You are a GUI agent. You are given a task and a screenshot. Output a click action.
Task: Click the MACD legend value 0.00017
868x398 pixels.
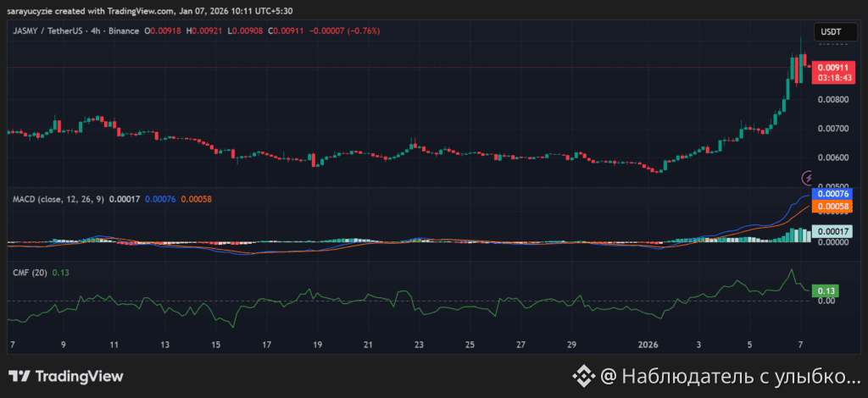(125, 199)
